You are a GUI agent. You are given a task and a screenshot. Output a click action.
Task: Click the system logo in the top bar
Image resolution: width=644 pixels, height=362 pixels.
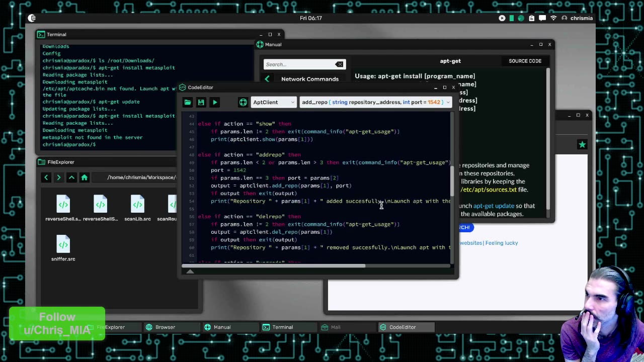[32, 18]
